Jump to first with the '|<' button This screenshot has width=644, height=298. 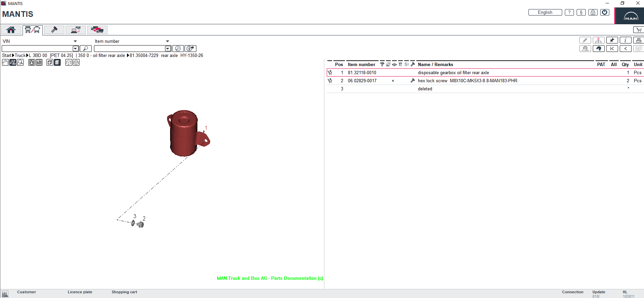[x=612, y=49]
